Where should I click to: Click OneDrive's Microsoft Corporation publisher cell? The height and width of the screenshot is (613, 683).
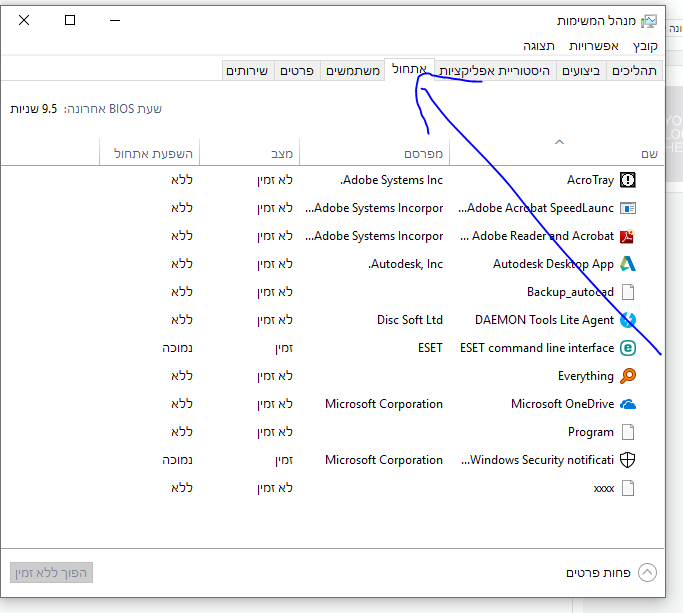[x=384, y=404]
